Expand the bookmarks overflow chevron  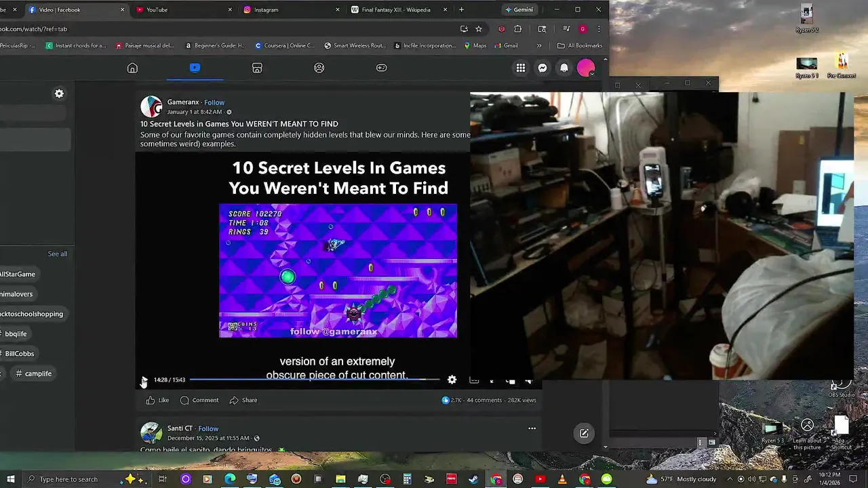[539, 45]
